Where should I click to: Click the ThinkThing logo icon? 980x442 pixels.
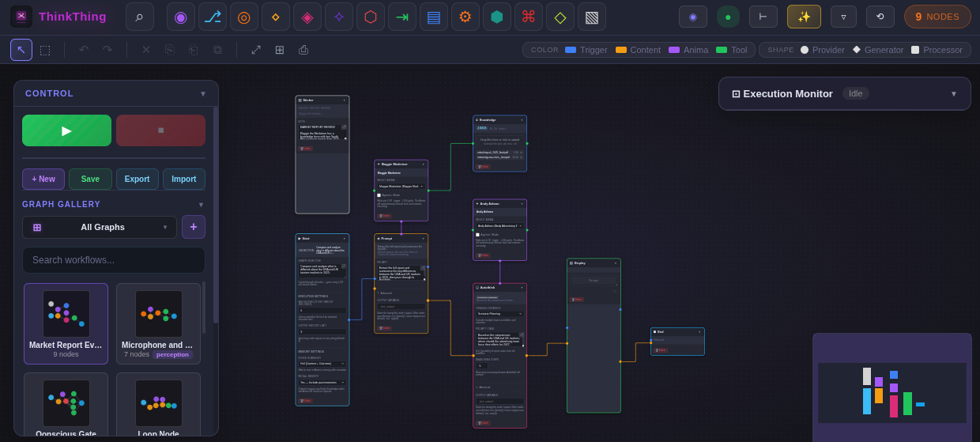(21, 17)
